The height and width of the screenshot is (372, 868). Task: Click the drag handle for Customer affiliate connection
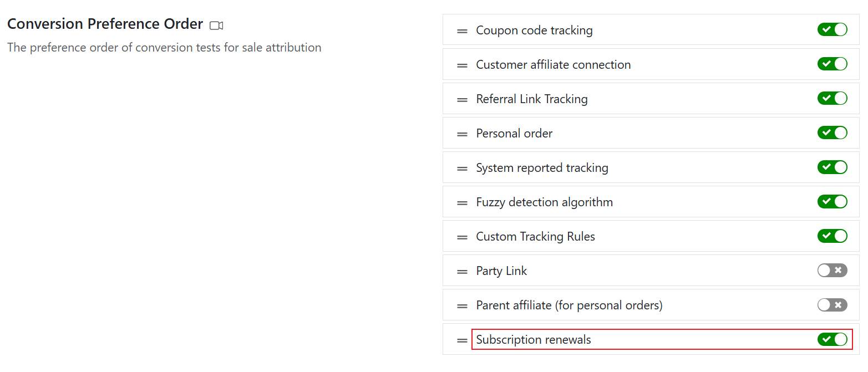462,65
